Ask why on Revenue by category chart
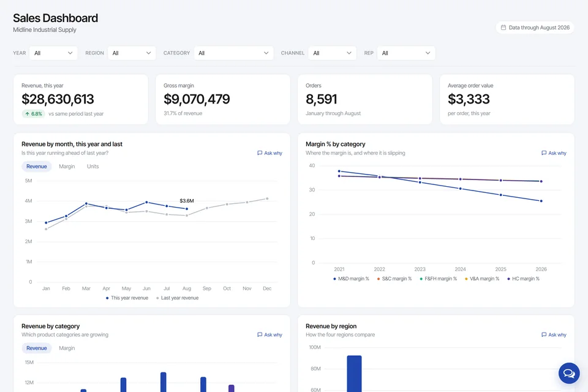This screenshot has width=588, height=392. coord(269,334)
